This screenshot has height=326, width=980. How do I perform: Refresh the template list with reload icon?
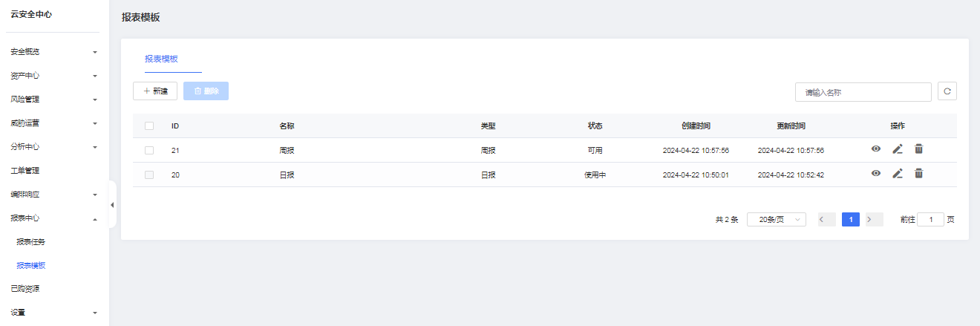click(x=947, y=91)
